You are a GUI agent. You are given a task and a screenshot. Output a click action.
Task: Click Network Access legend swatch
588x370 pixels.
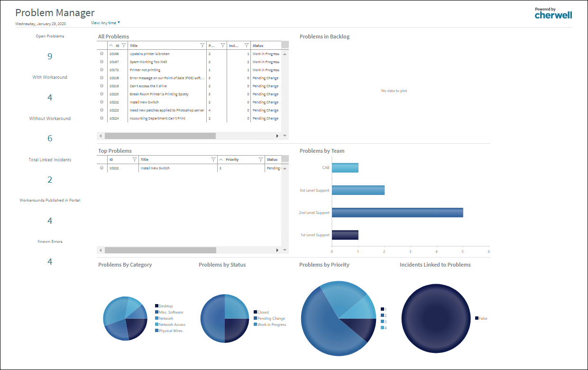(156, 324)
